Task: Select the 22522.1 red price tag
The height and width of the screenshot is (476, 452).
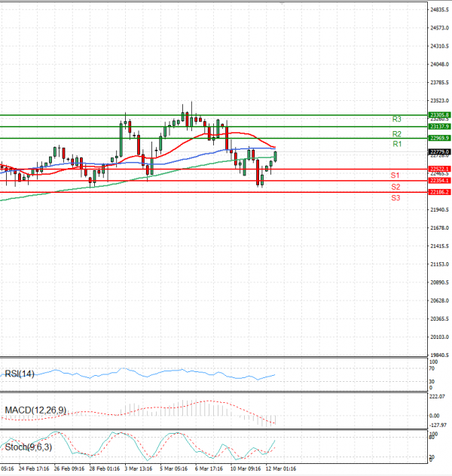Action: [x=439, y=169]
